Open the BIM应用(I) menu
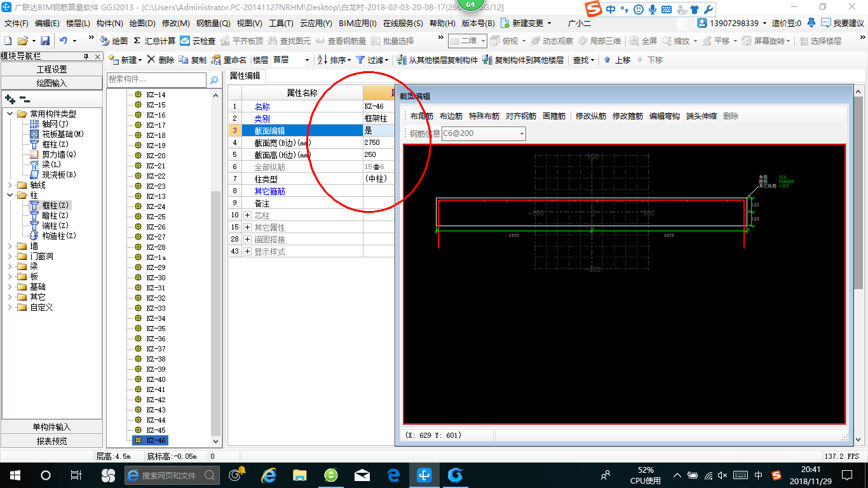This screenshot has width=868, height=488. point(357,23)
